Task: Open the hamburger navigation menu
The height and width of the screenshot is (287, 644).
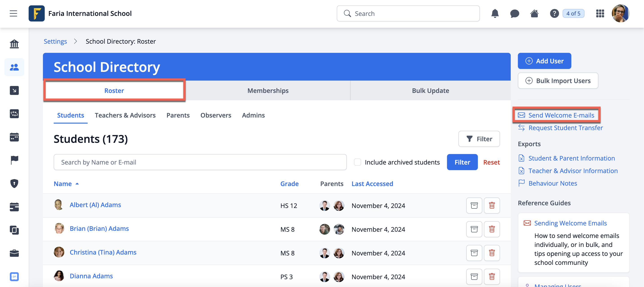Action: (x=13, y=13)
